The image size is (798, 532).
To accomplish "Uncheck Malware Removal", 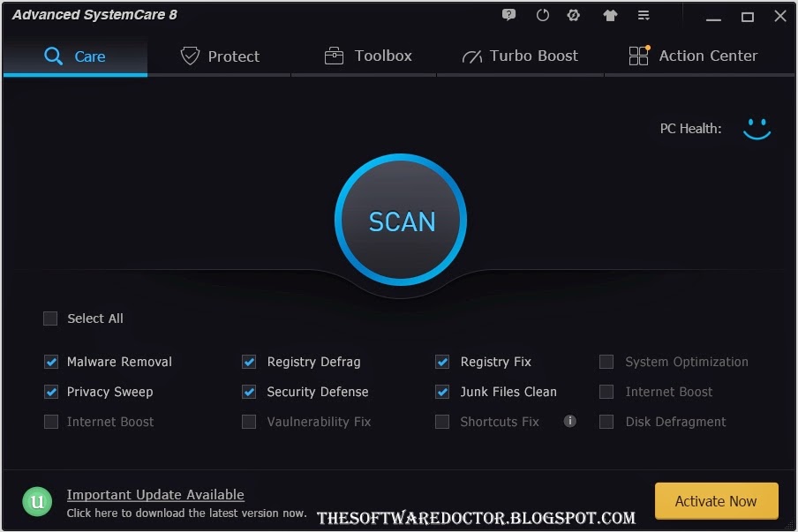I will point(51,362).
